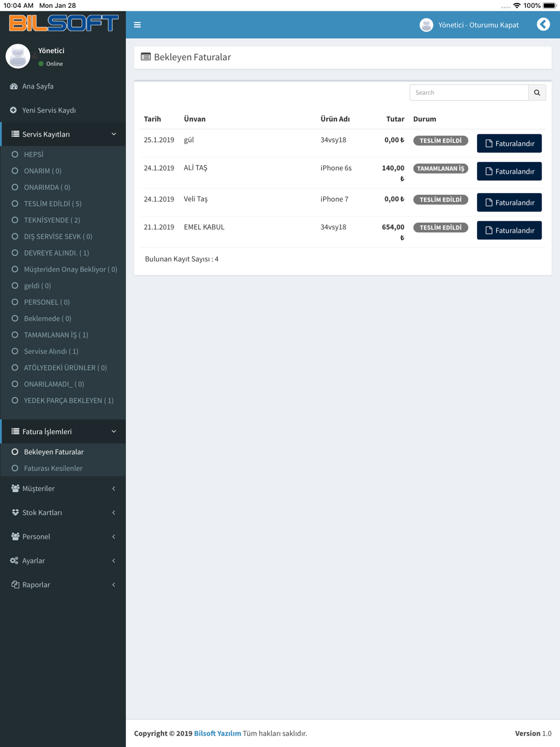Click the "25.1.2019" date cell
The height and width of the screenshot is (747, 560).
pyautogui.click(x=159, y=140)
